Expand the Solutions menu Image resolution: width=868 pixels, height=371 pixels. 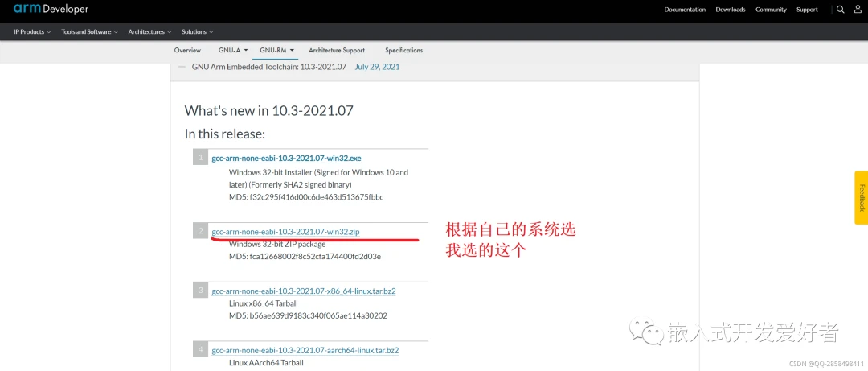click(x=198, y=31)
